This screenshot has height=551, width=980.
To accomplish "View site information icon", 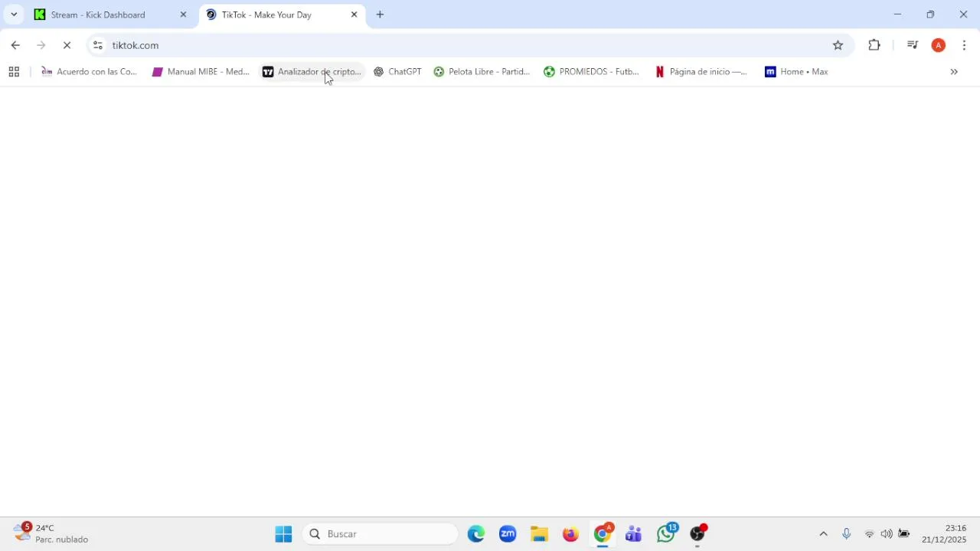I will pyautogui.click(x=97, y=45).
